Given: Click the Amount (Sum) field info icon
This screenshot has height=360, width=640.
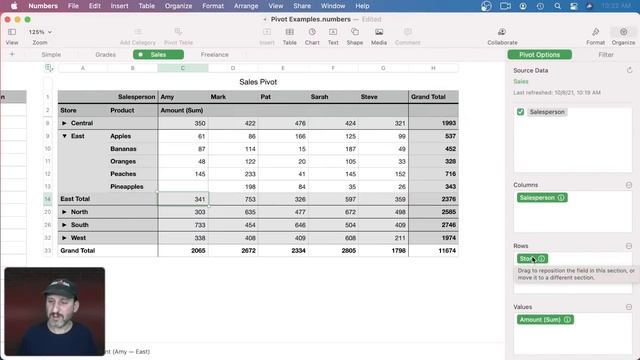Looking at the screenshot, I should 567,320.
